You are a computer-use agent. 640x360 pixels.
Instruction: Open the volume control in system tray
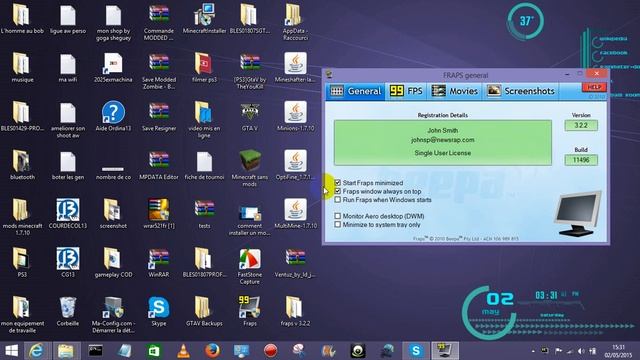581,351
